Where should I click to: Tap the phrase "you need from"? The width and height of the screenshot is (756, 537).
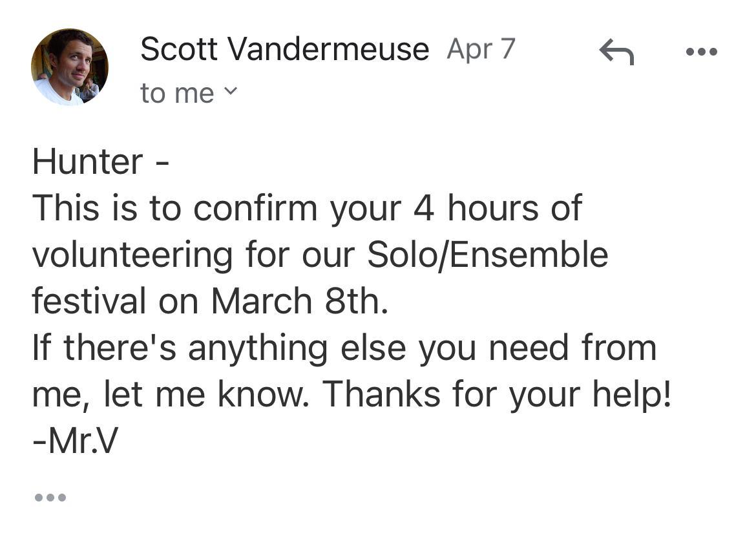click(537, 348)
